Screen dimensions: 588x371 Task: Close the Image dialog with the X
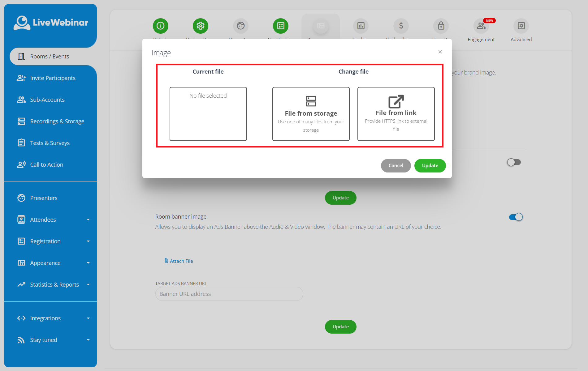[x=440, y=52]
